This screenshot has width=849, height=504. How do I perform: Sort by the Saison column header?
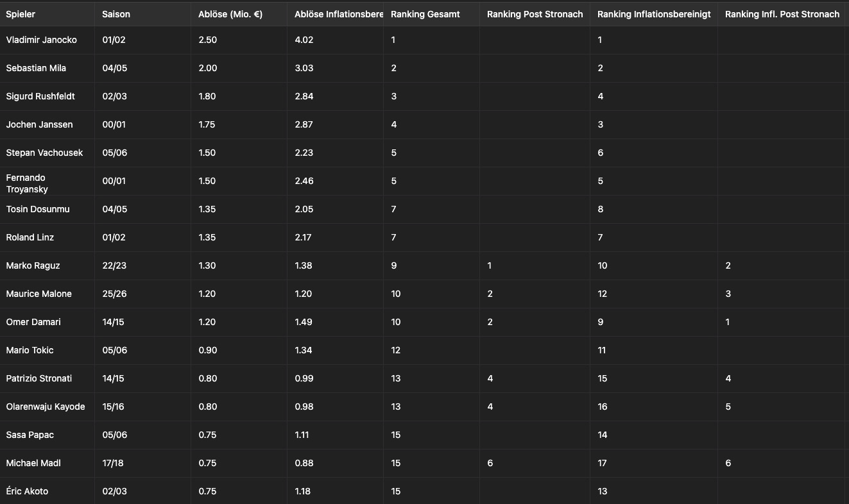pos(142,14)
